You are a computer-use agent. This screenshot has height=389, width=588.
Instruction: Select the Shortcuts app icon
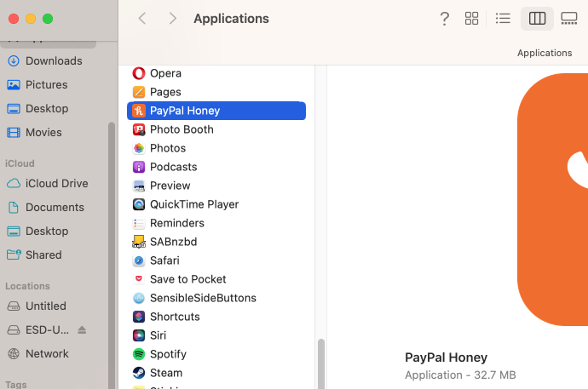pos(139,317)
